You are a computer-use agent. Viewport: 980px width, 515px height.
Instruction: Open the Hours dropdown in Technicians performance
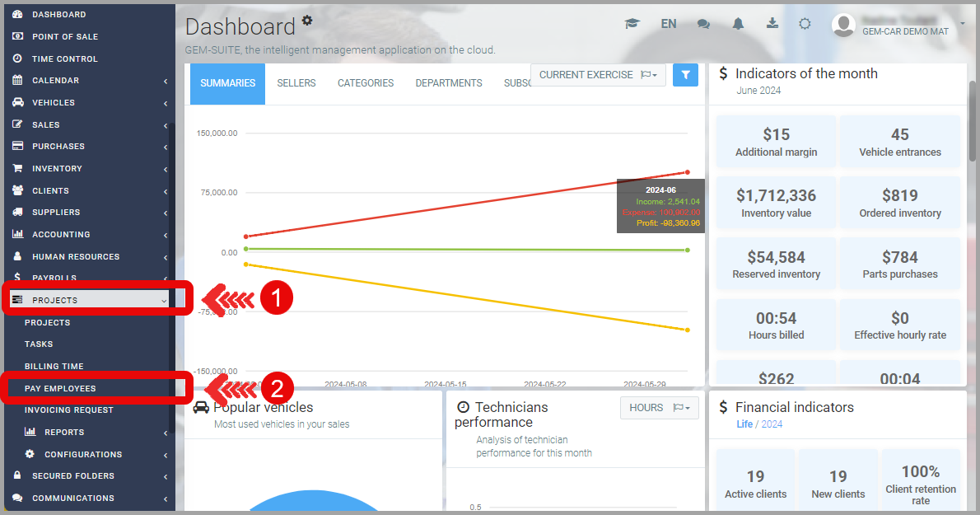click(659, 408)
